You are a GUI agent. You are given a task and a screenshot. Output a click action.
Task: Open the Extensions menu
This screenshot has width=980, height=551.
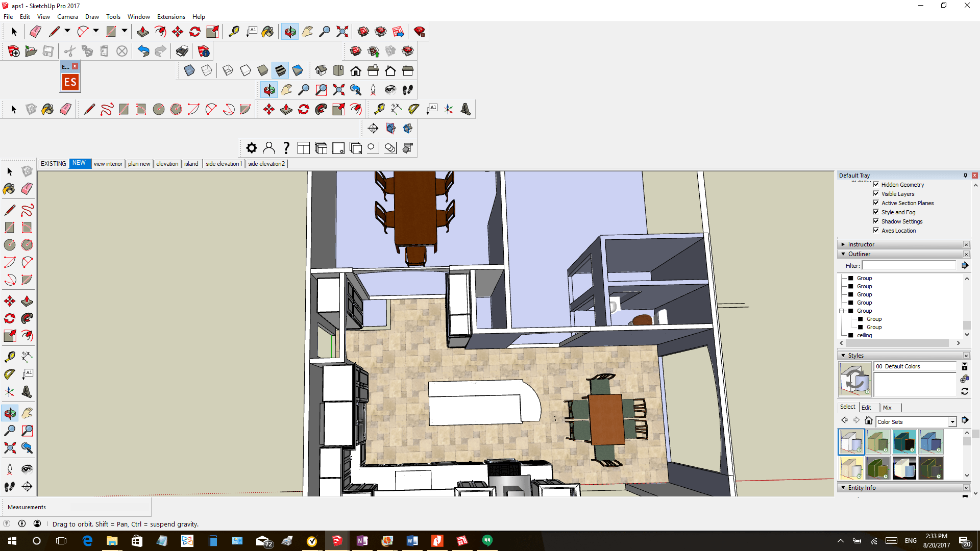point(171,17)
